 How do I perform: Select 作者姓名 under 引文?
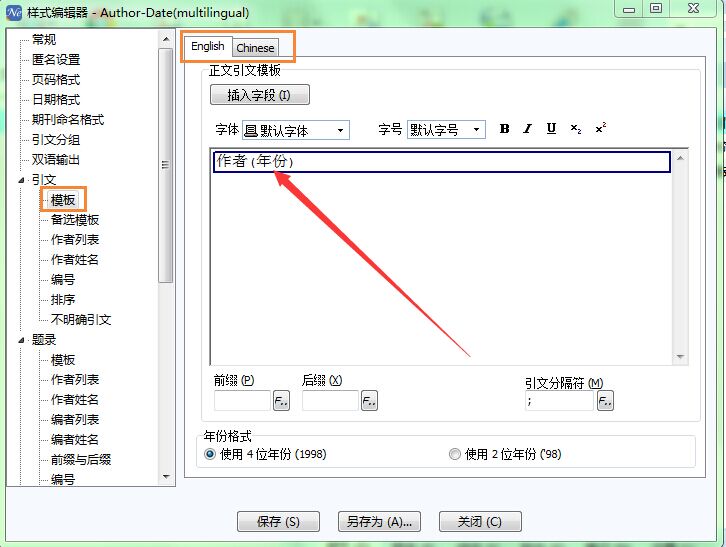click(x=75, y=259)
